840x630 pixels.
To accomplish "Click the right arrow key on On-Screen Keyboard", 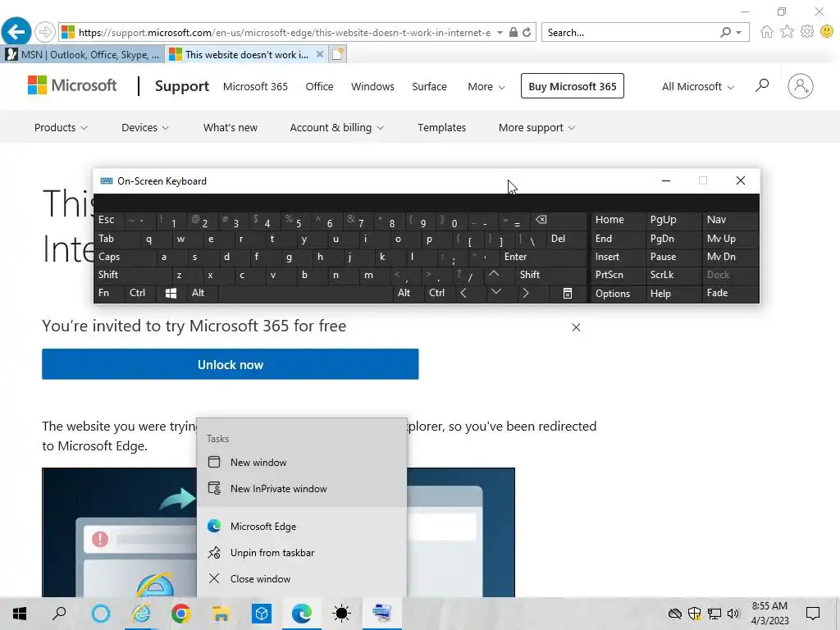I will tap(526, 293).
